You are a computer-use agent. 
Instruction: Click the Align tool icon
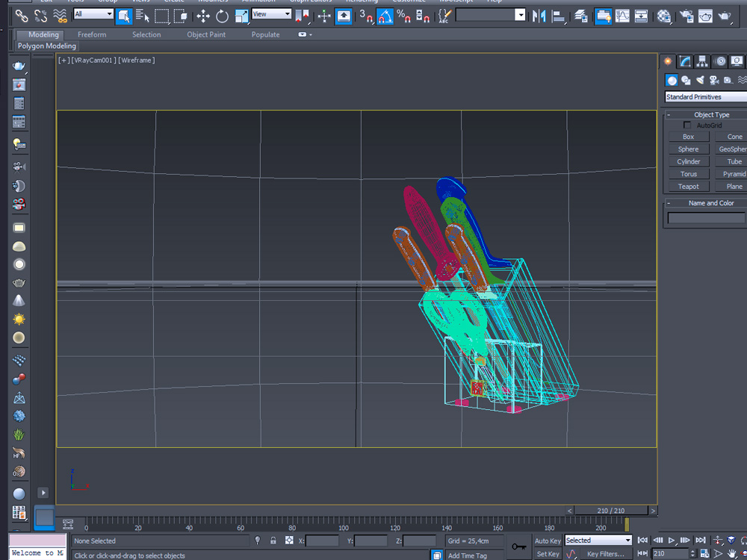[x=558, y=16]
